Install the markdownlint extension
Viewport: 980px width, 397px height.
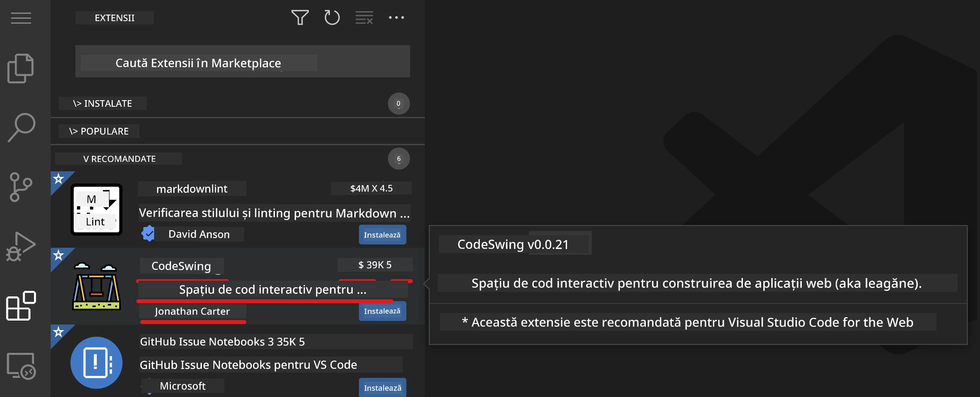pos(382,235)
